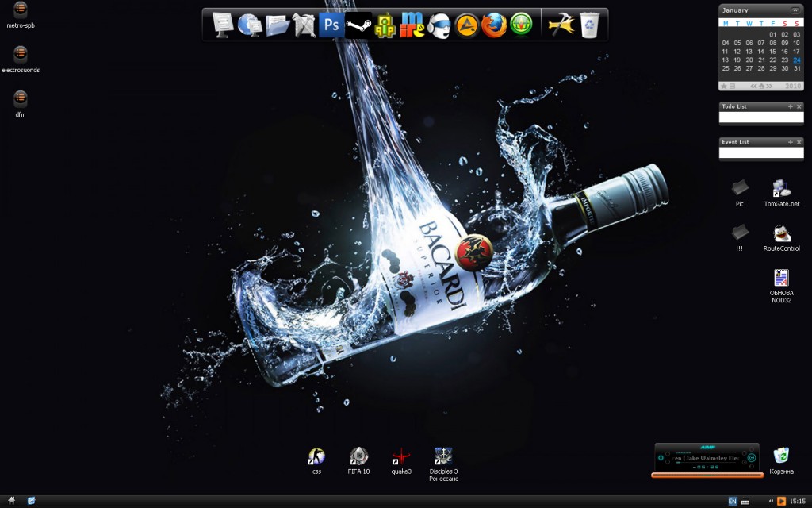The width and height of the screenshot is (812, 508).
Task: Select day 24 in the calendar
Action: (x=796, y=60)
